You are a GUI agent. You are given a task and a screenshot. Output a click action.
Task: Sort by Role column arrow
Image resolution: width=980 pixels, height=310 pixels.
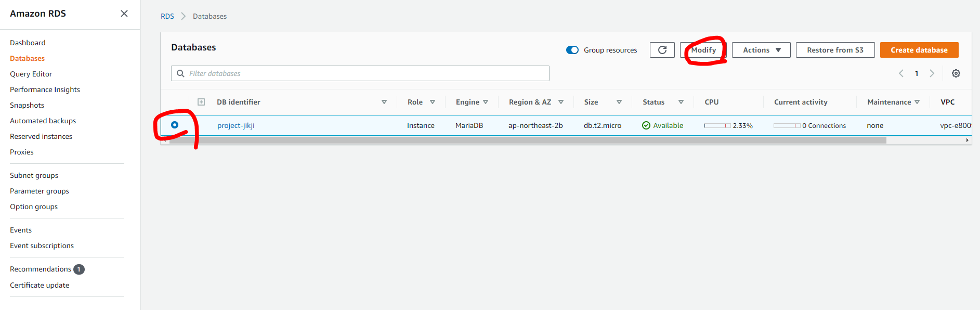point(433,102)
